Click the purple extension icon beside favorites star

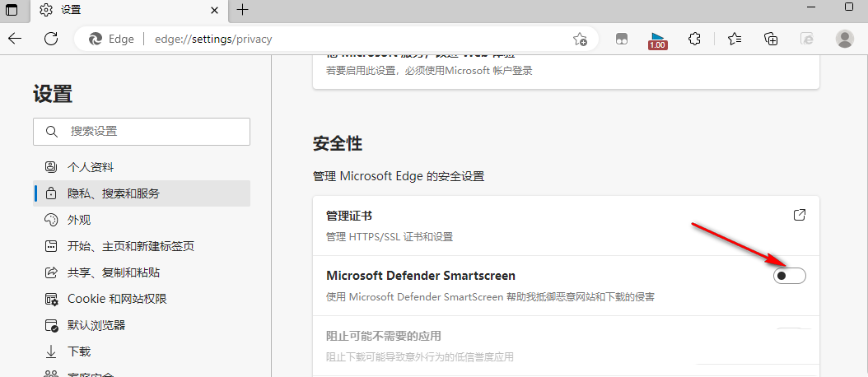click(x=623, y=39)
